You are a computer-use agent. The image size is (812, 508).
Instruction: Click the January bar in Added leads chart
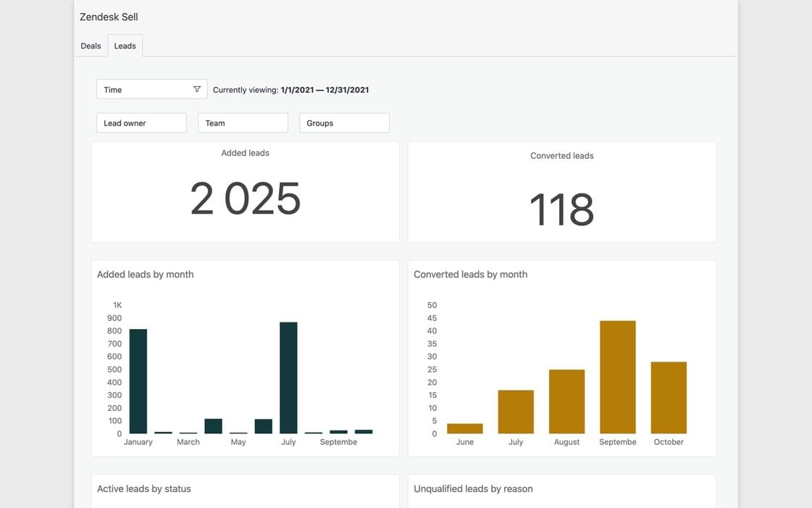click(138, 381)
